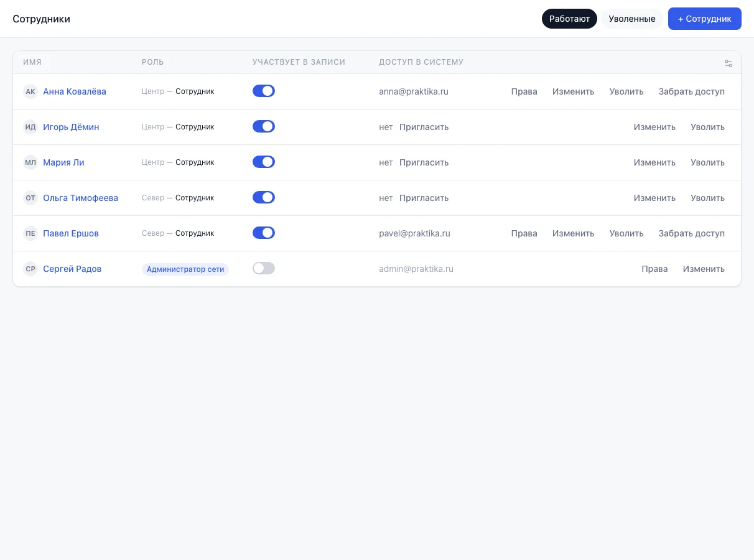Switch to the Работают tab
The width and height of the screenshot is (754, 560).
569,19
